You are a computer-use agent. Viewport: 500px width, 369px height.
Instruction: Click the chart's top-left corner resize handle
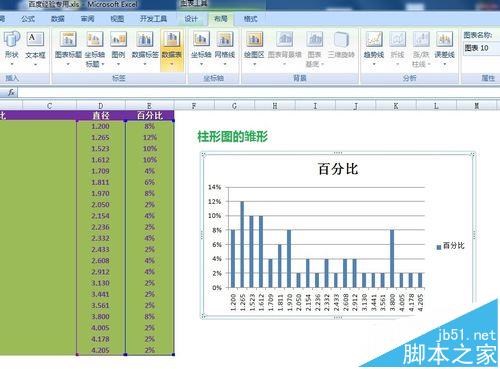coord(203,154)
